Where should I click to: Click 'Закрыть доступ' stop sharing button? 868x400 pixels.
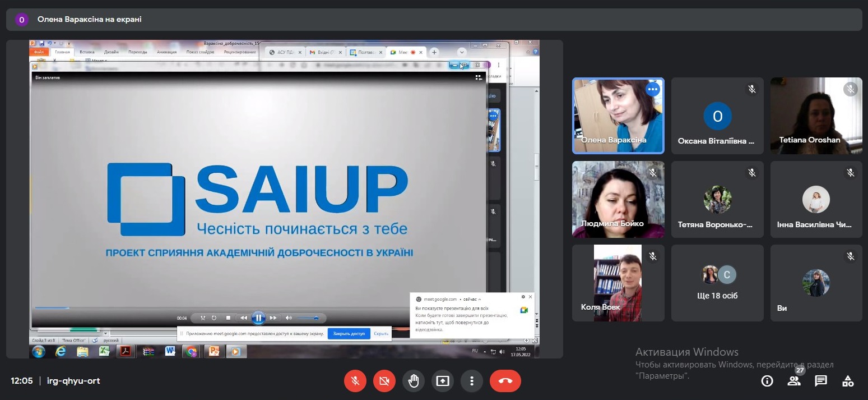tap(349, 333)
